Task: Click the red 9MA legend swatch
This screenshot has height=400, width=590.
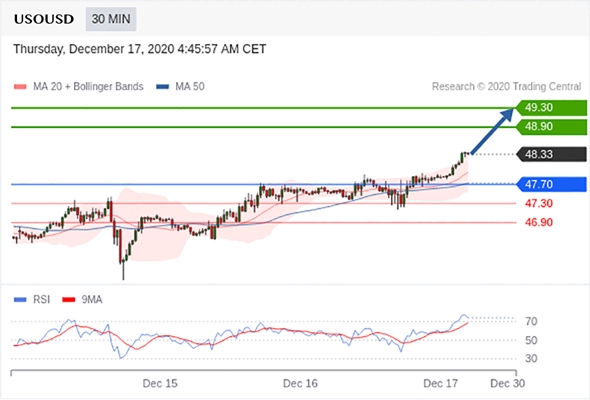Action: (68, 300)
